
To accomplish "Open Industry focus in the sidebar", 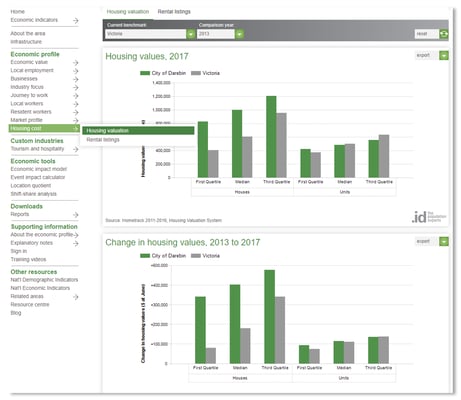I will click(27, 87).
